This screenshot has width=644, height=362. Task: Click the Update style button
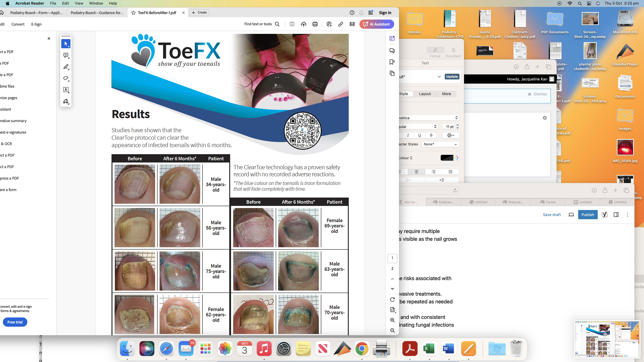[x=452, y=77]
